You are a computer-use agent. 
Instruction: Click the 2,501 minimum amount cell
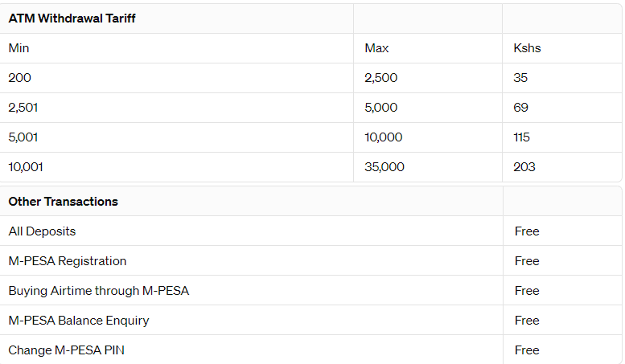[23, 108]
